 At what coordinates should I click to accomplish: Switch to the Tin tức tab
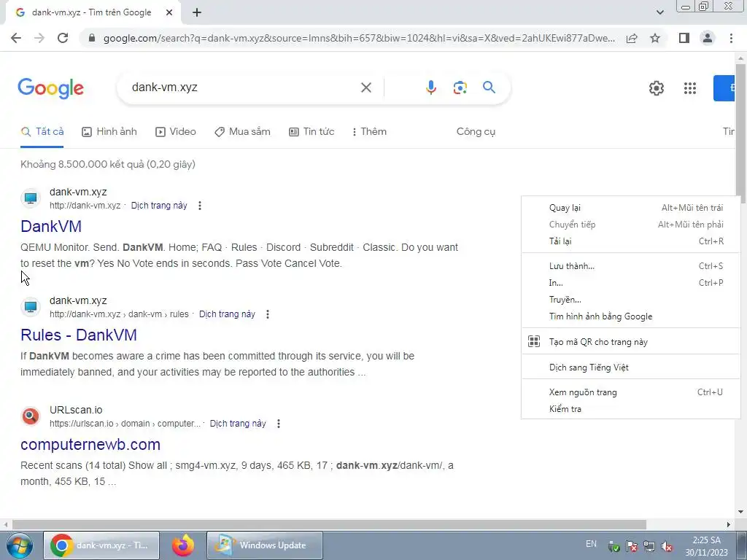(x=311, y=132)
